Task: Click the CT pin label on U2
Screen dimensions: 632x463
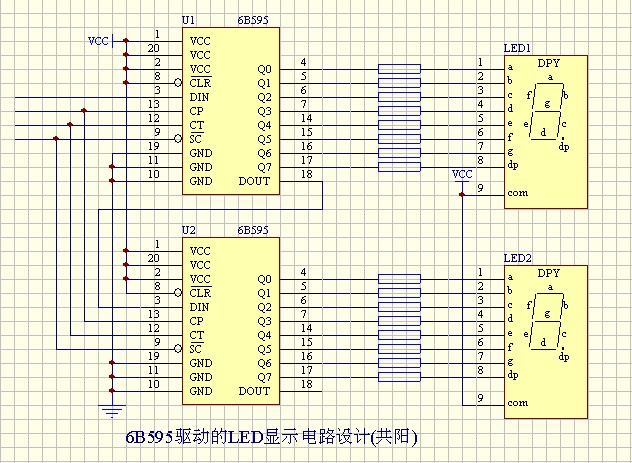Action: [x=196, y=335]
